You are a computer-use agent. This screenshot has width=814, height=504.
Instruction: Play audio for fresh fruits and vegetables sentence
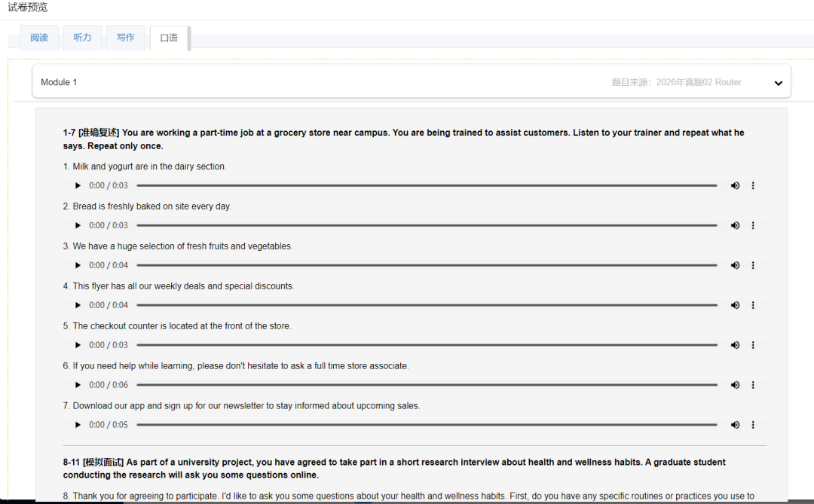(x=78, y=265)
